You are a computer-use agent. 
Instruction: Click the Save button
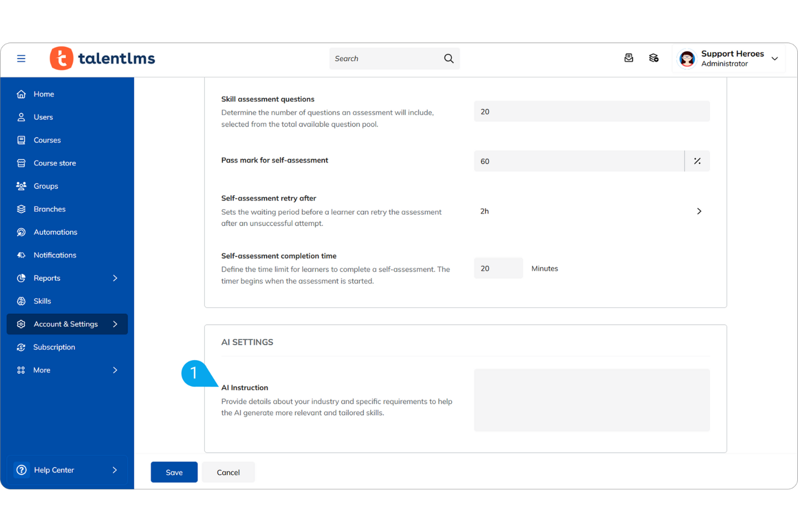pos(174,472)
